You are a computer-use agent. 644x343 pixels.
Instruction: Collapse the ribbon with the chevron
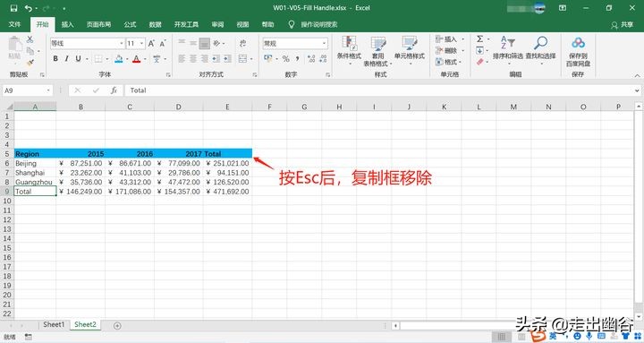click(637, 75)
